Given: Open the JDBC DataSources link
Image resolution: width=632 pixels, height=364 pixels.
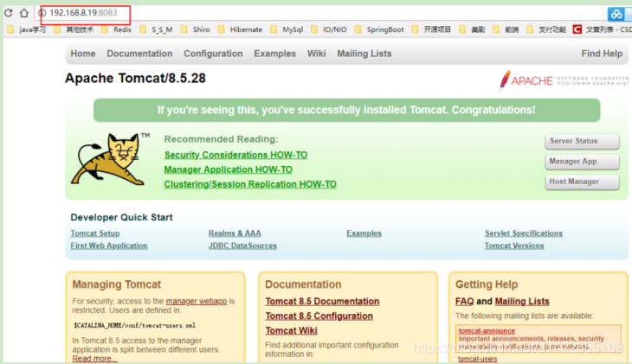Looking at the screenshot, I should coord(242,246).
